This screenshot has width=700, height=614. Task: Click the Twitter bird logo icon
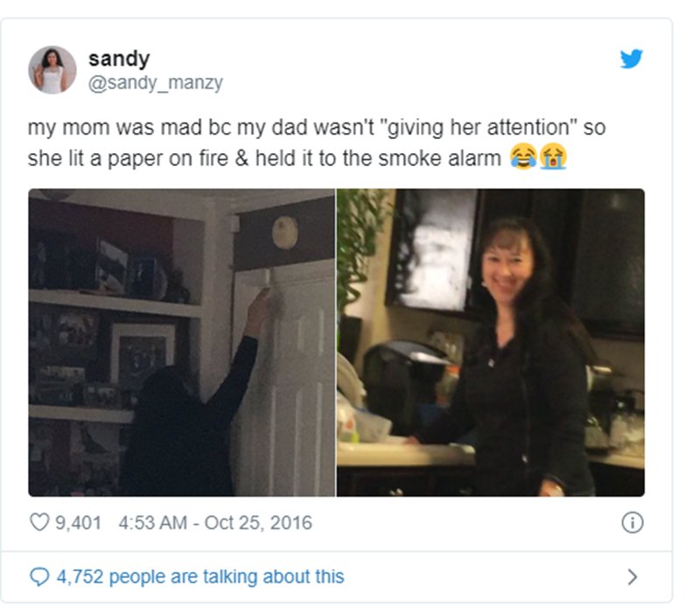pos(631,59)
